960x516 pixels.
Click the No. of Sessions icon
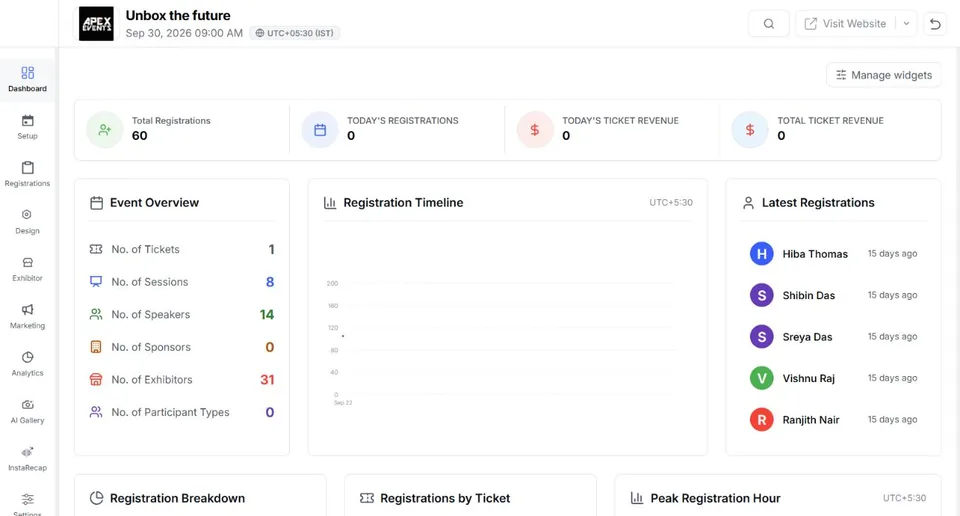[x=96, y=282]
